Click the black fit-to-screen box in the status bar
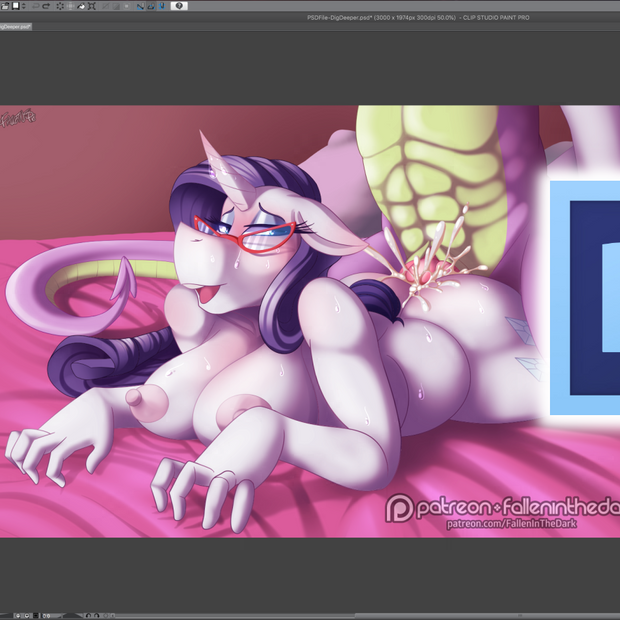The height and width of the screenshot is (620, 620). pos(36,616)
